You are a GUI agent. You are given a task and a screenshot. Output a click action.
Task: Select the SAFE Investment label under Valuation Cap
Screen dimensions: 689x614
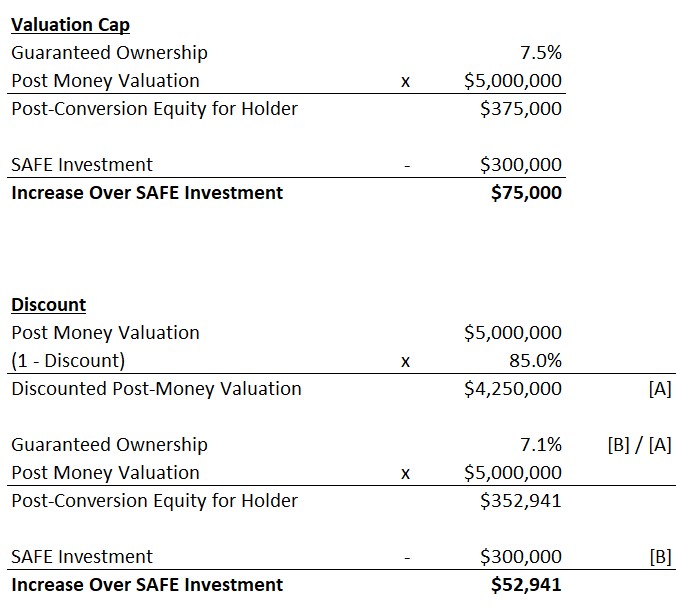(x=82, y=165)
